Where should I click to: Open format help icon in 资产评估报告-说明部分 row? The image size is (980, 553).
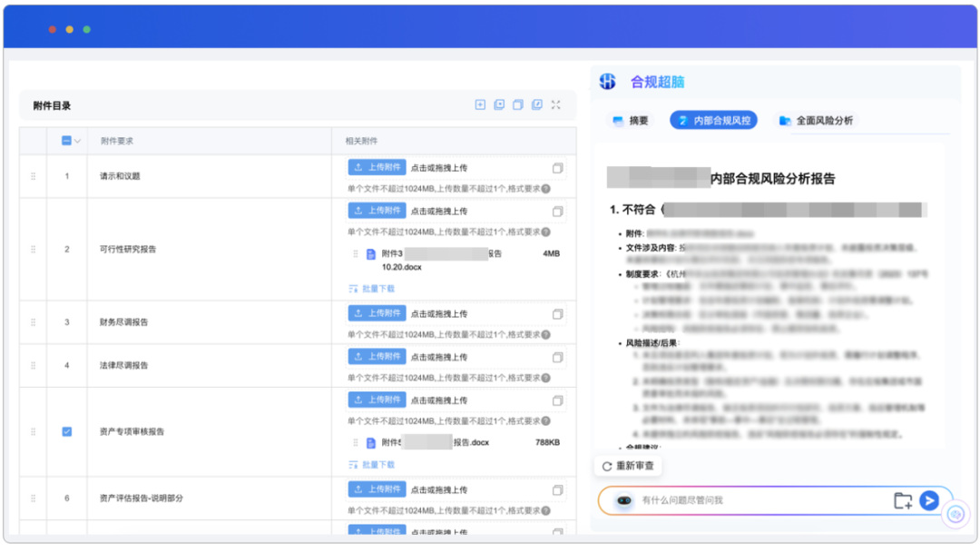546,510
